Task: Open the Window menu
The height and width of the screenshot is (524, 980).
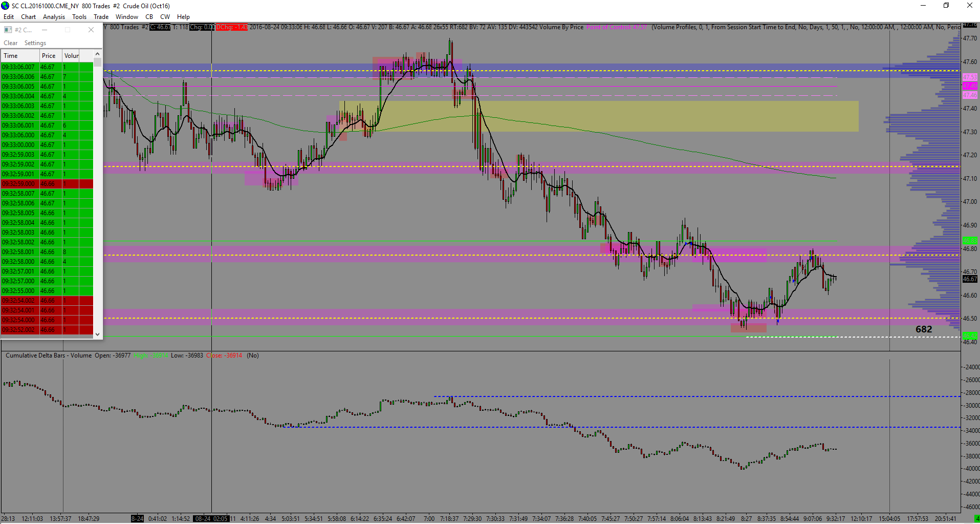Action: (x=127, y=17)
